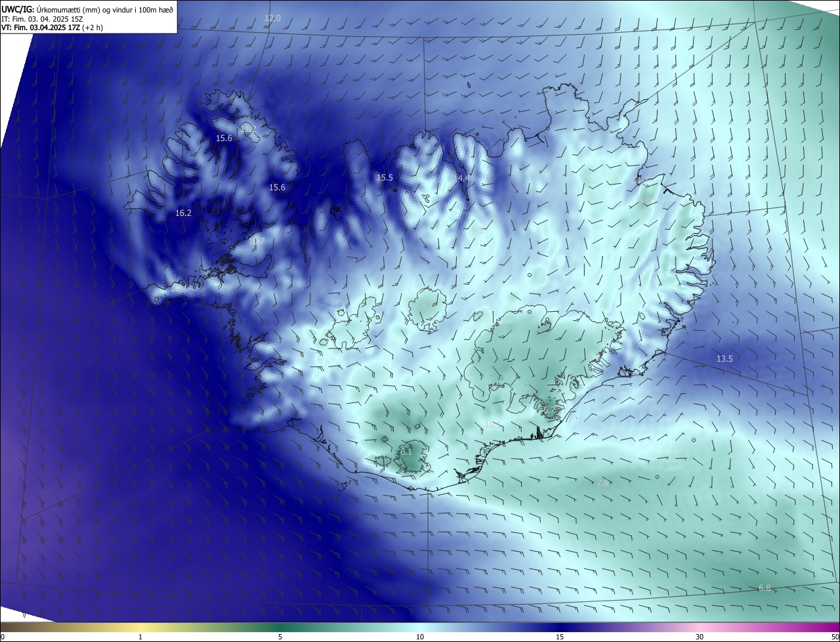Click the 0 label on the color scale
The height and width of the screenshot is (642, 840).
pos(3,637)
